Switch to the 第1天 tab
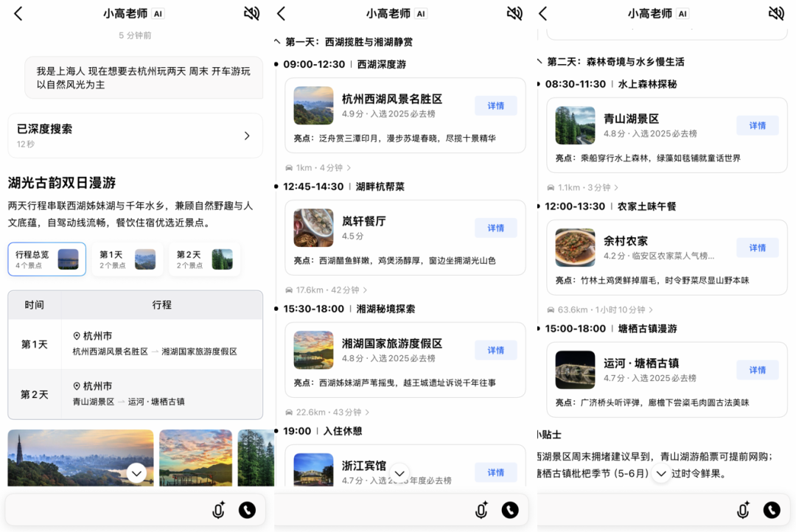 tap(128, 259)
